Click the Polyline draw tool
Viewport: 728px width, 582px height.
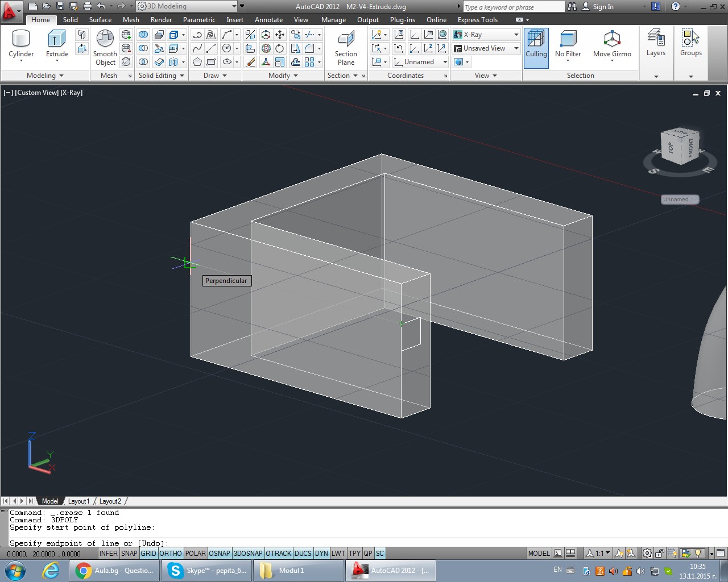pos(197,35)
